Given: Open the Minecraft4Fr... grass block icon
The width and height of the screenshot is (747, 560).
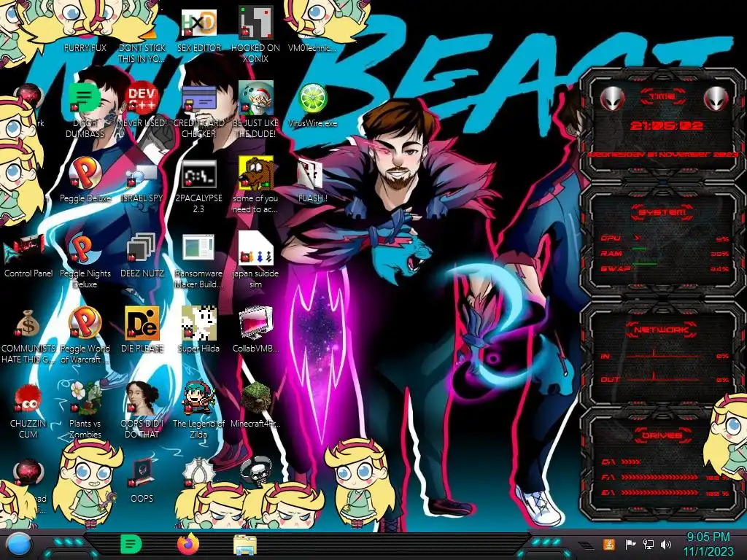Looking at the screenshot, I should coord(256,398).
